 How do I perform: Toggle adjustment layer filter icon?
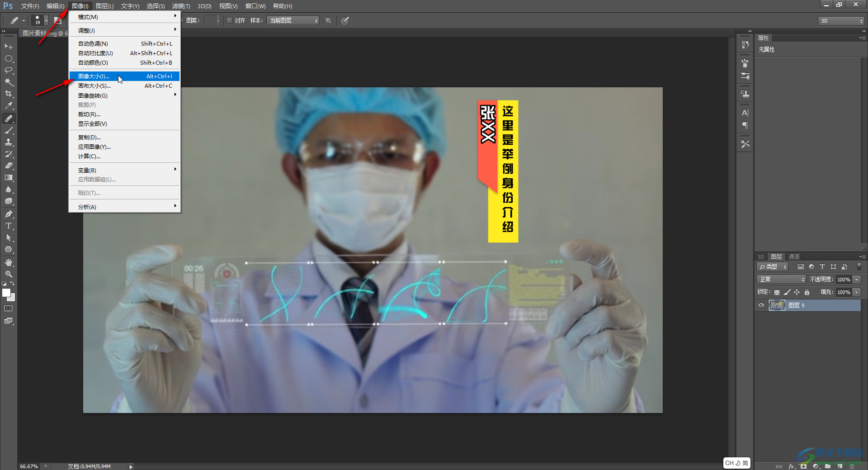tap(811, 267)
